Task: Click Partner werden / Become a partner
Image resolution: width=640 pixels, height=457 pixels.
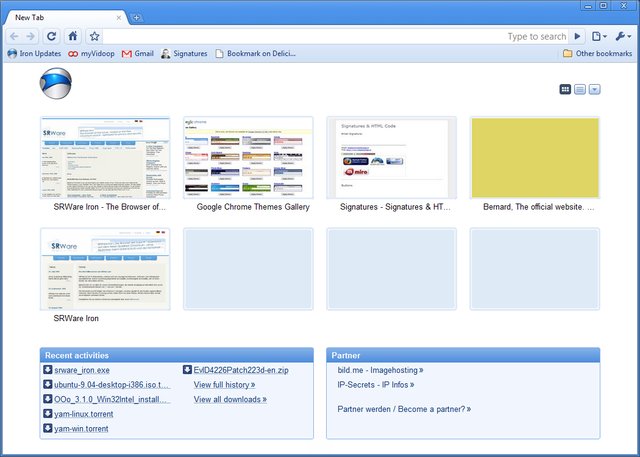Action: [404, 409]
